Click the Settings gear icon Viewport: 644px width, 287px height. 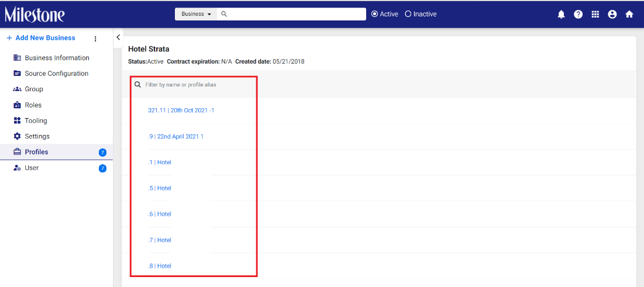pos(17,136)
